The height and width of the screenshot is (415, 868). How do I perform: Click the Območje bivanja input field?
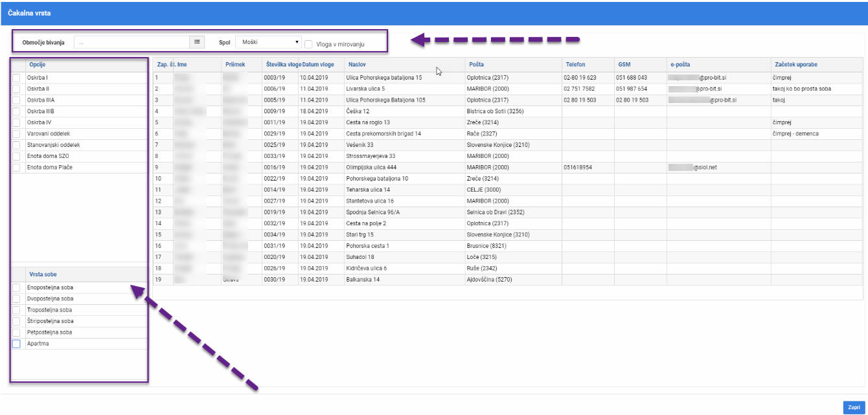(x=132, y=42)
